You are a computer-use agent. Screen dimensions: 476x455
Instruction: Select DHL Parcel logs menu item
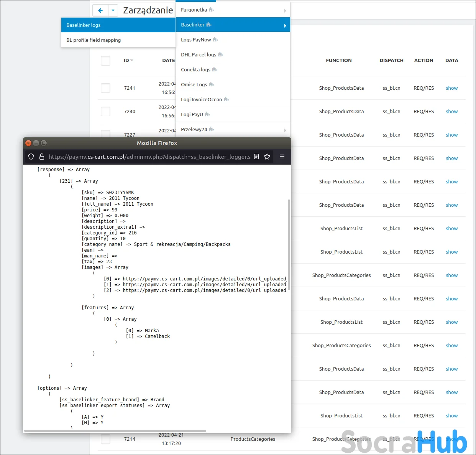tap(233, 54)
